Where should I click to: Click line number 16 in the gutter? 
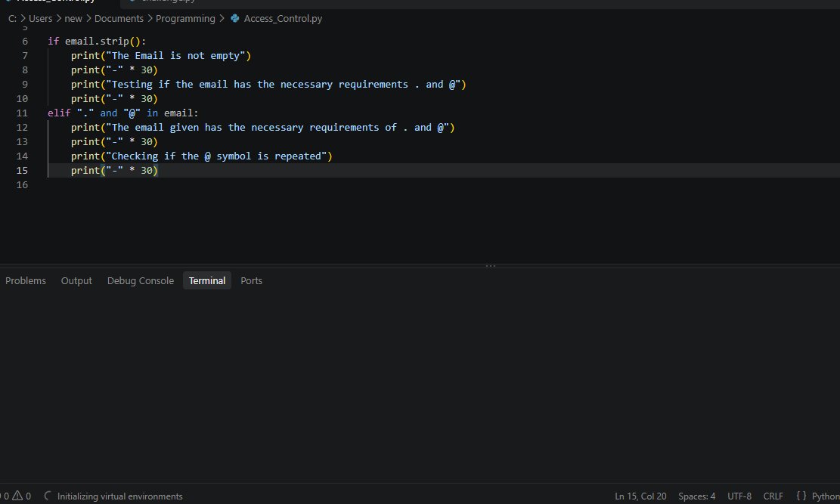pyautogui.click(x=22, y=185)
